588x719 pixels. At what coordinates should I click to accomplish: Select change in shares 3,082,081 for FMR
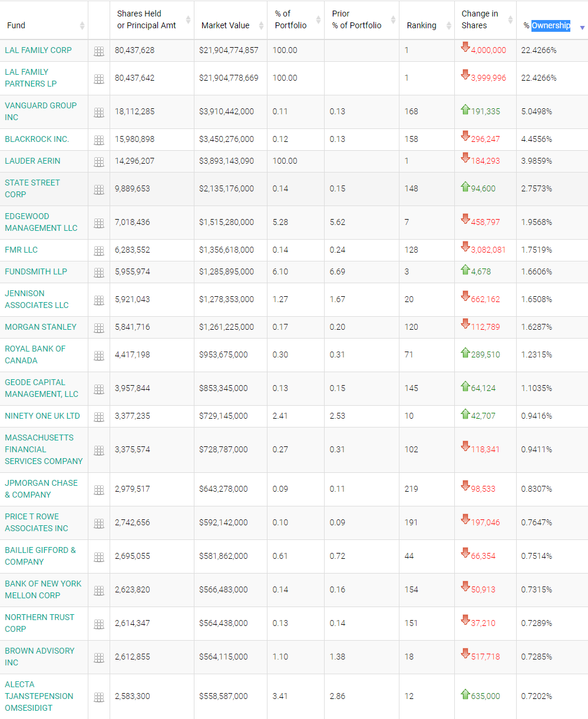(x=488, y=250)
